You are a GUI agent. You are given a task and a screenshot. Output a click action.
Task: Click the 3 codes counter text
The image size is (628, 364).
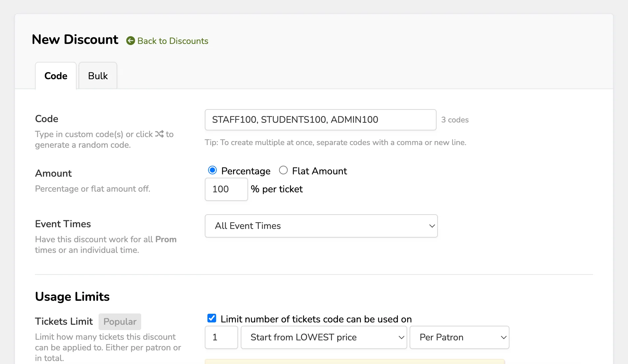(455, 120)
